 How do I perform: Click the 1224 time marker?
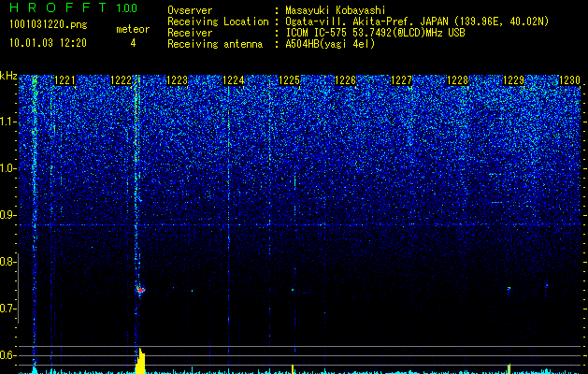tap(234, 80)
